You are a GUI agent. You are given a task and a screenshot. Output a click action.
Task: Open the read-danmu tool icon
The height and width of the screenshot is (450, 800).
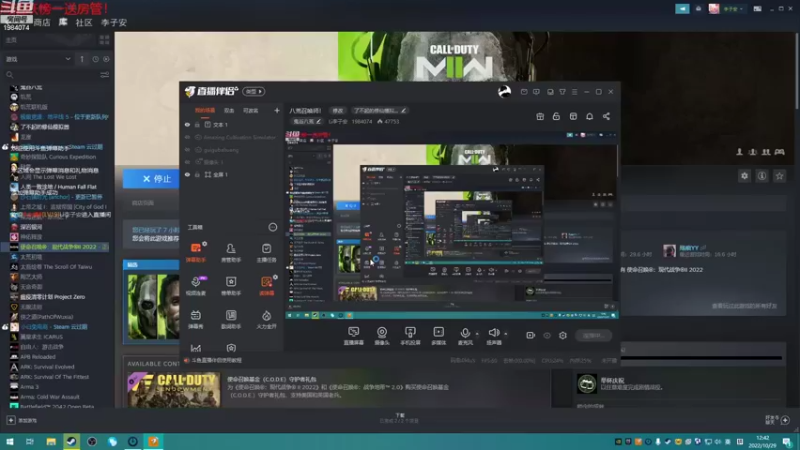266,286
